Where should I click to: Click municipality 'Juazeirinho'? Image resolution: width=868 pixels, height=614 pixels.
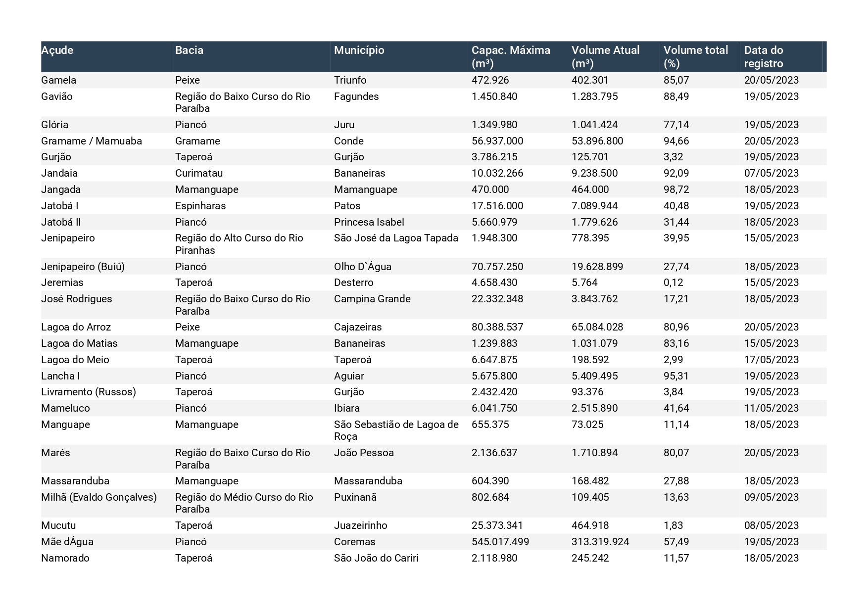(361, 525)
